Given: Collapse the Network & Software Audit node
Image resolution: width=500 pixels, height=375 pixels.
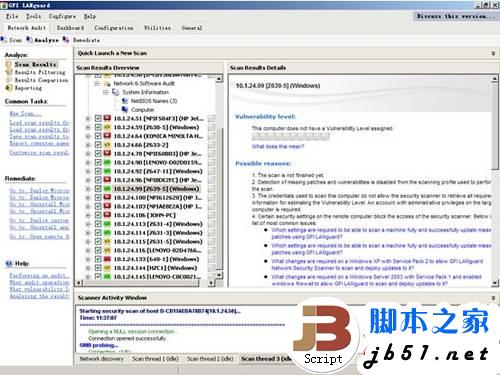Looking at the screenshot, I should tap(97, 83).
